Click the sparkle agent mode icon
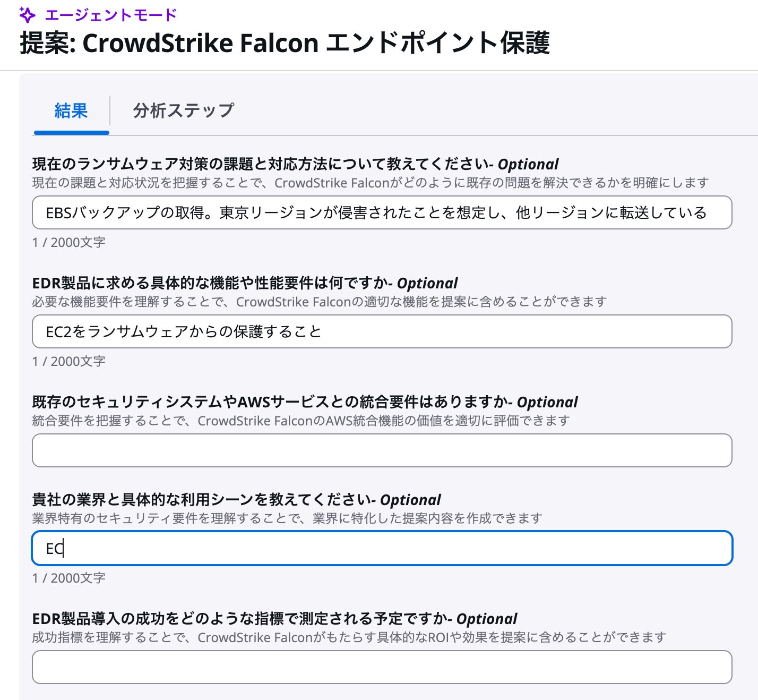The width and height of the screenshot is (758, 700). coord(27,15)
